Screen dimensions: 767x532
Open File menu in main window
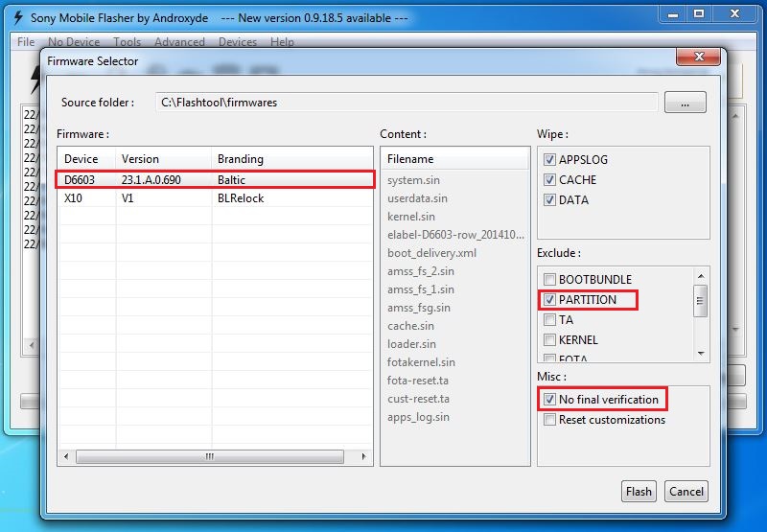[x=26, y=42]
